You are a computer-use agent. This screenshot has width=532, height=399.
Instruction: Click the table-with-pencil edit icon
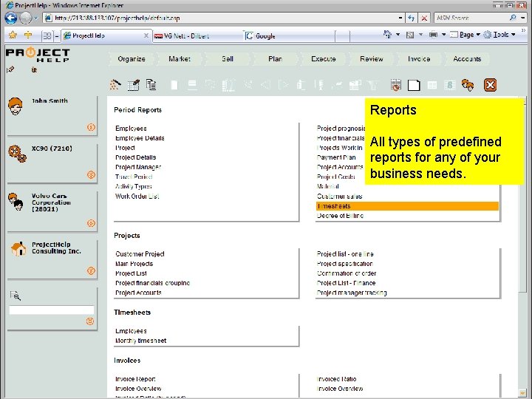pyautogui.click(x=133, y=85)
